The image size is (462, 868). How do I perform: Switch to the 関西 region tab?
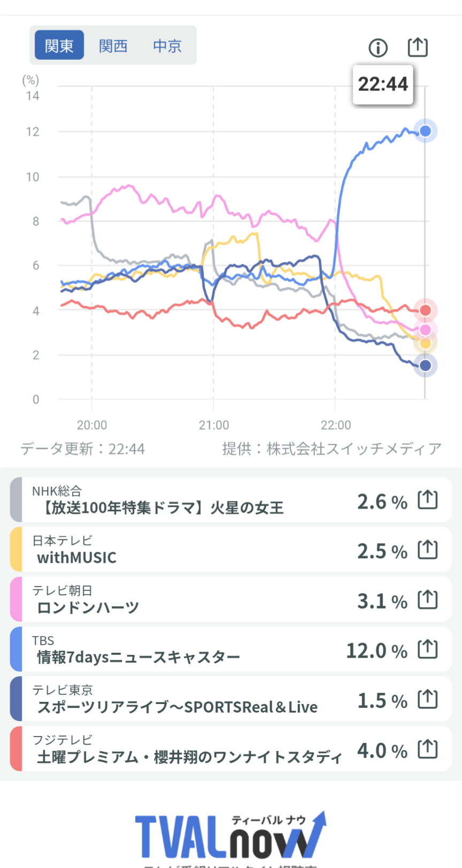click(113, 46)
